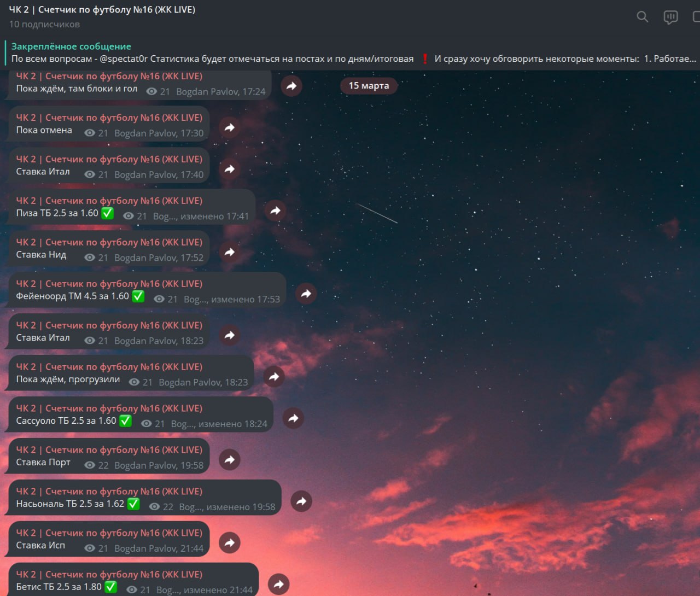The image size is (700, 596).
Task: Forward the 'Пиза ТБ 2.5 за 1.60' message
Action: pyautogui.click(x=276, y=211)
